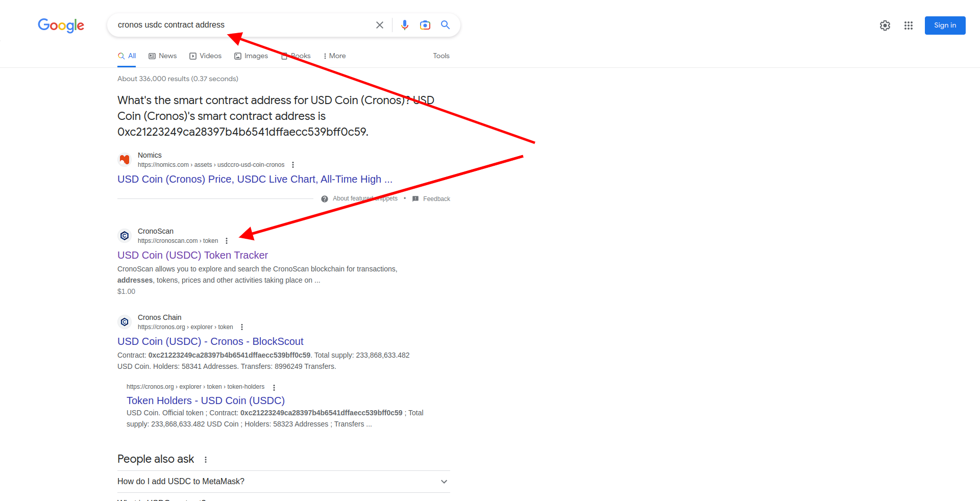Open People also ask options menu

coord(206,460)
